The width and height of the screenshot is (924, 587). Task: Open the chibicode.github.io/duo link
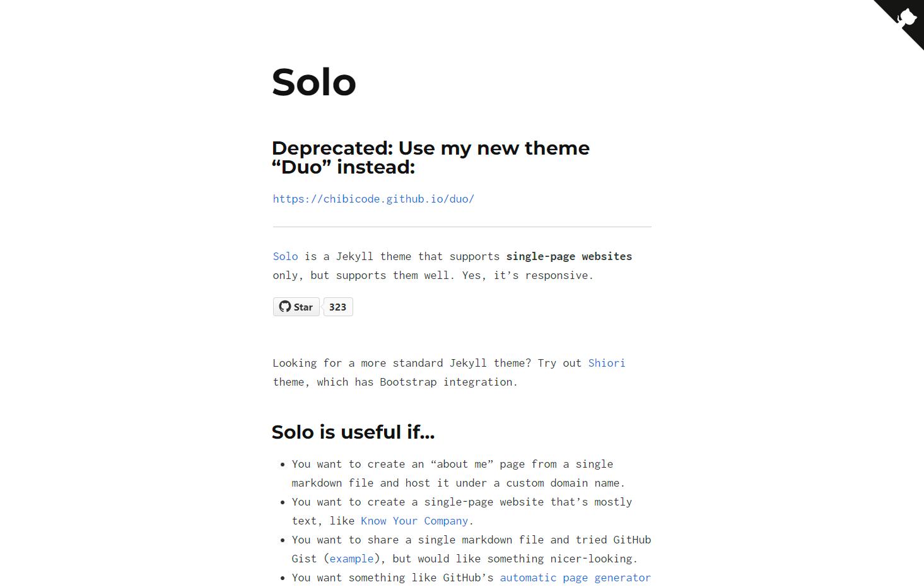[x=373, y=199]
